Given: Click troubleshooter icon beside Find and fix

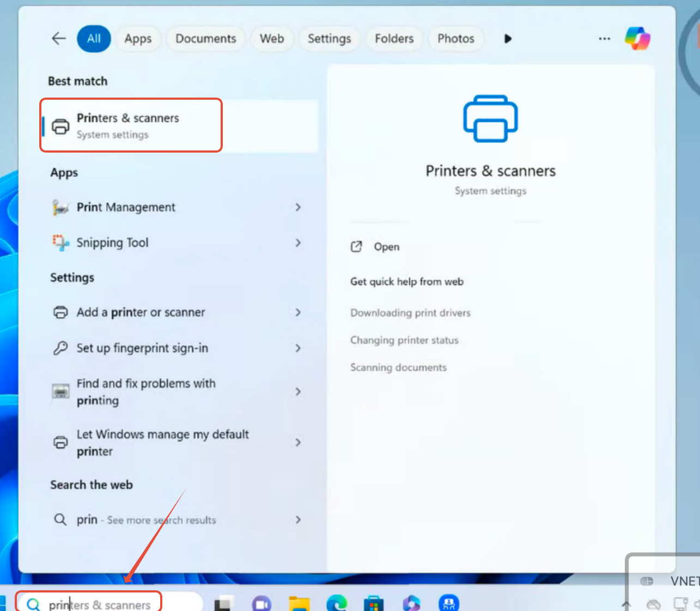Looking at the screenshot, I should 60,391.
